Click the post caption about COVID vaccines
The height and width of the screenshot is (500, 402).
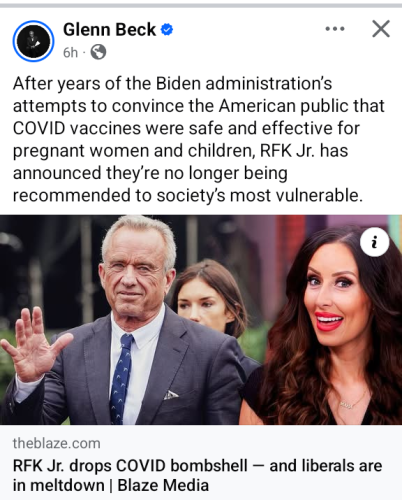click(199, 139)
